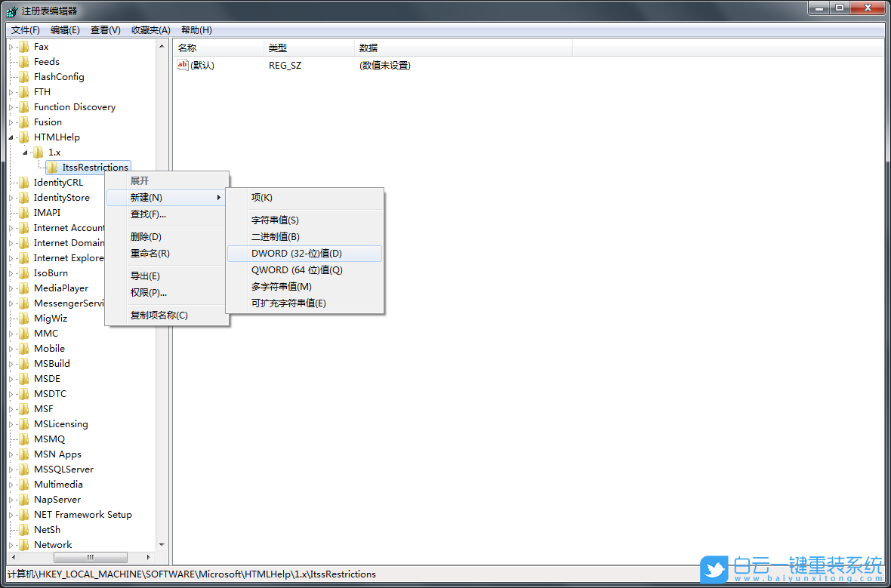The width and height of the screenshot is (891, 588).
Task: Select the ItssRestrictions folder icon
Action: pyautogui.click(x=53, y=167)
